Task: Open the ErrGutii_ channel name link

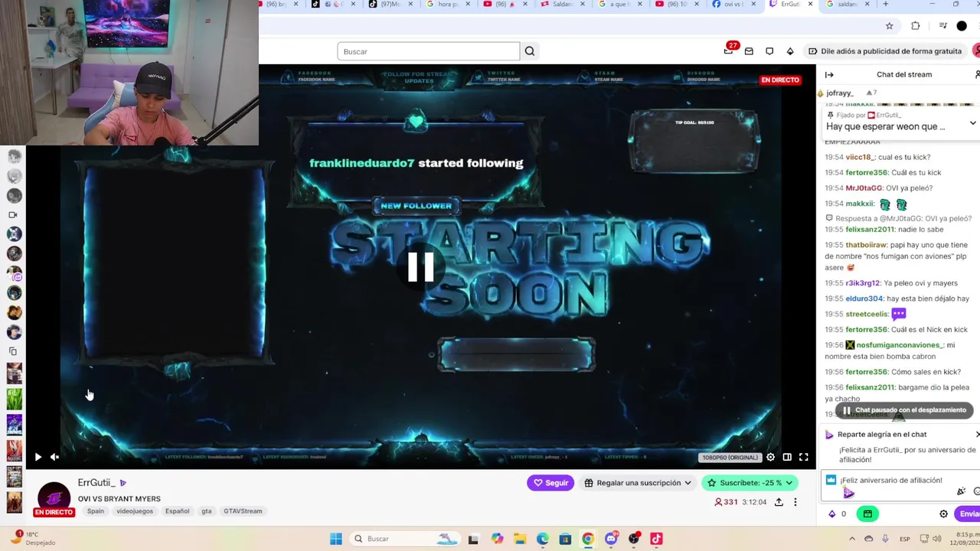Action: pyautogui.click(x=96, y=483)
